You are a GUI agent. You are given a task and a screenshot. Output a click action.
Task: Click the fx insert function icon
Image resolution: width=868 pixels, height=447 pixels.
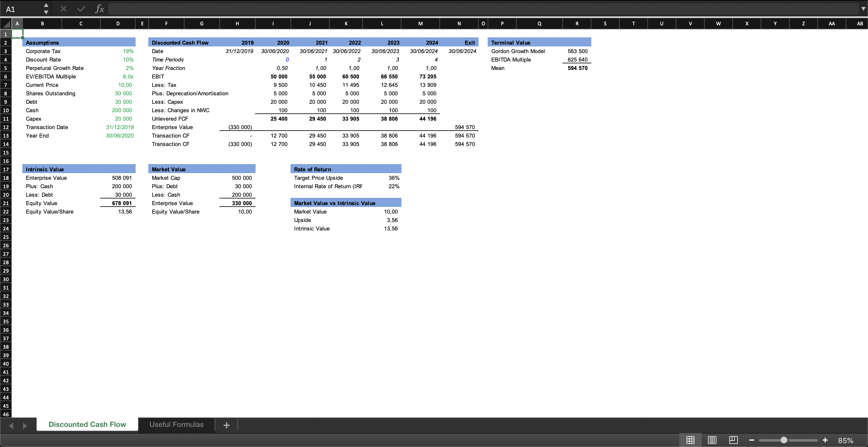[99, 8]
